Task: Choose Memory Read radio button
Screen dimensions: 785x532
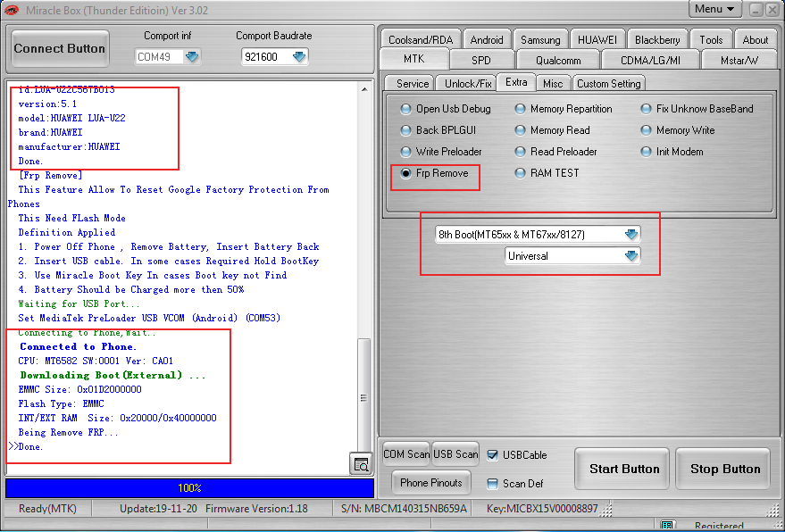Action: (553, 130)
